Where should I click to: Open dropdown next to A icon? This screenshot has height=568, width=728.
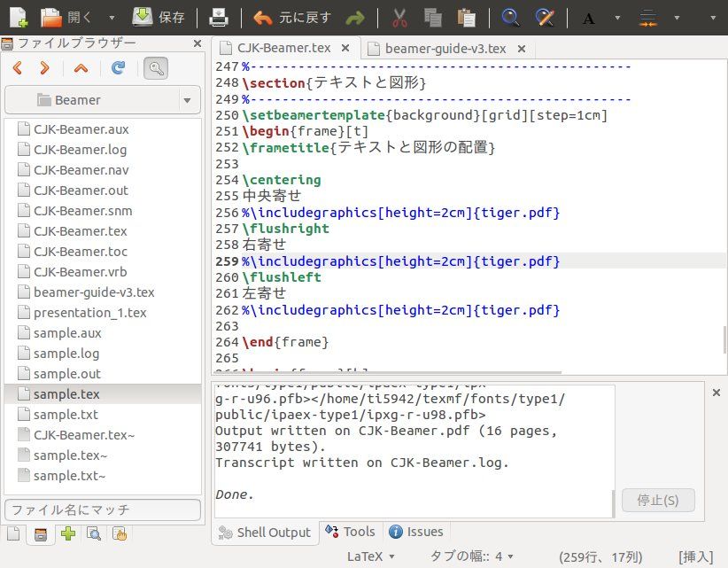[x=617, y=18]
